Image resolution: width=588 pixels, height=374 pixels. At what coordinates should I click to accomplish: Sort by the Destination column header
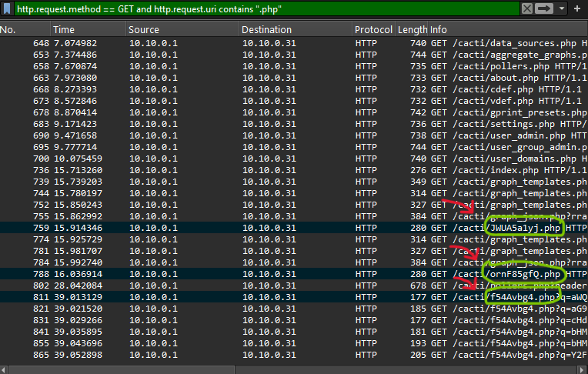(x=294, y=29)
